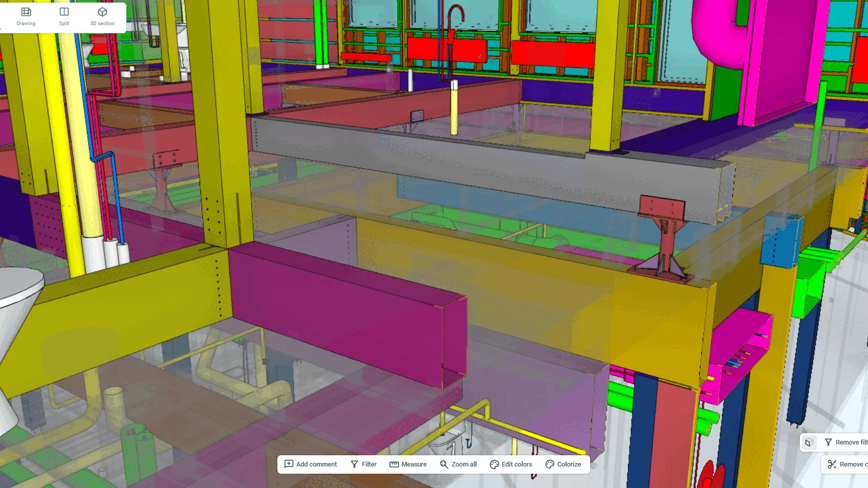
Task: Select the Measure tool
Action: tap(408, 464)
